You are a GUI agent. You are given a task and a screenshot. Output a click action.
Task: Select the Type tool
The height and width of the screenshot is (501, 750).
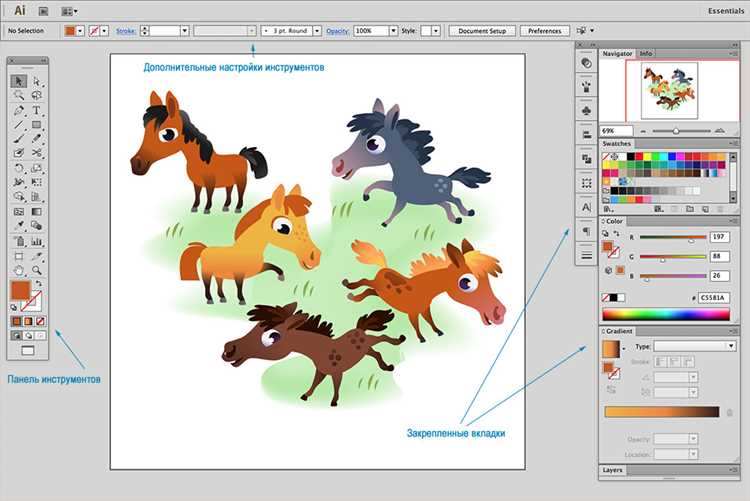(x=36, y=111)
